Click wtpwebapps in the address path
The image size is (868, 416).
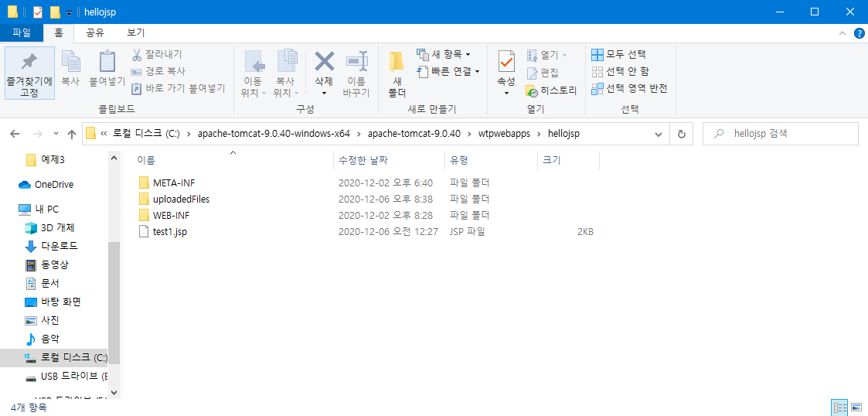click(x=502, y=134)
